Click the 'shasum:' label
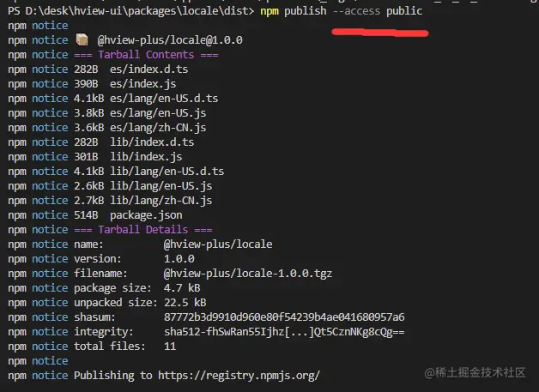The image size is (539, 392). point(95,317)
